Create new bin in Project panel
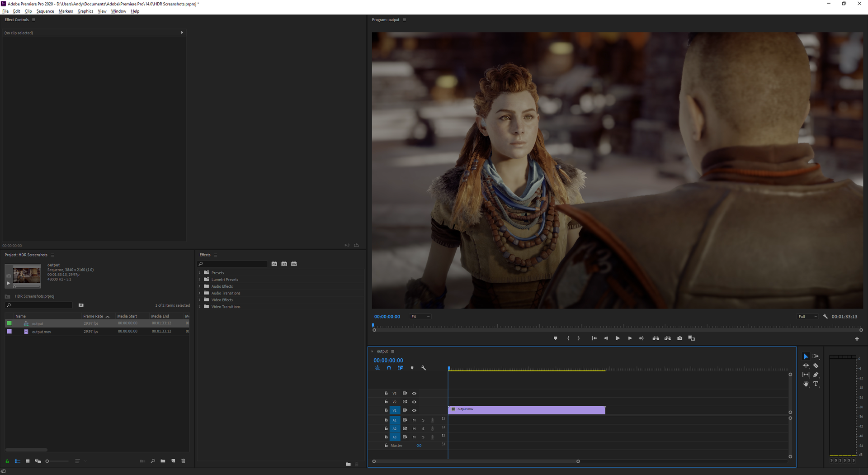The image size is (868, 475). coord(163,461)
